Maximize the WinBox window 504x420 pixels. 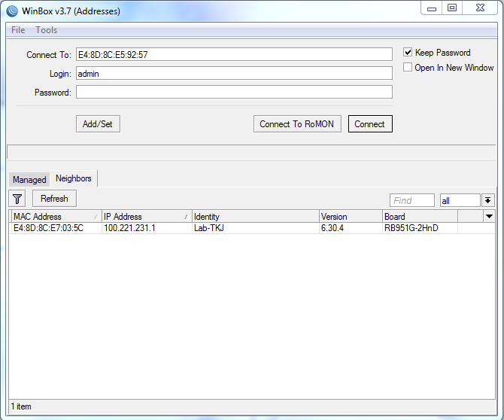452,8
